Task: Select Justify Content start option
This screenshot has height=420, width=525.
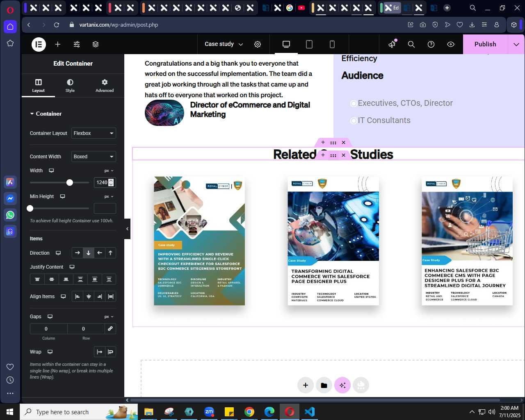Action: pyautogui.click(x=37, y=279)
